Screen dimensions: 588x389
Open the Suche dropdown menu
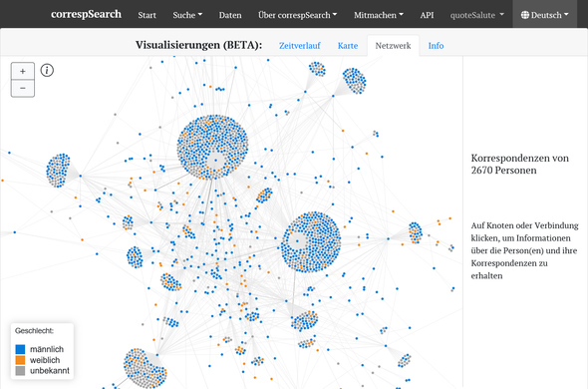(187, 15)
